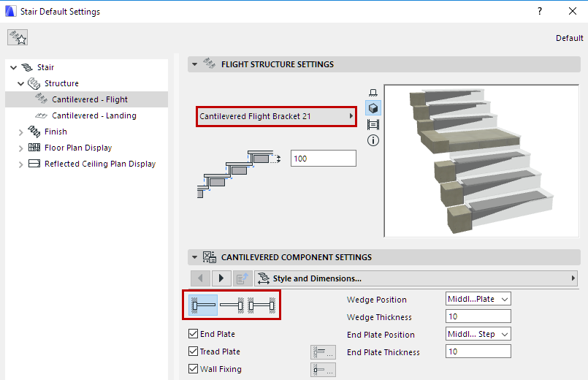Open Cantilevered Flight Bracket 21 selector

[276, 116]
